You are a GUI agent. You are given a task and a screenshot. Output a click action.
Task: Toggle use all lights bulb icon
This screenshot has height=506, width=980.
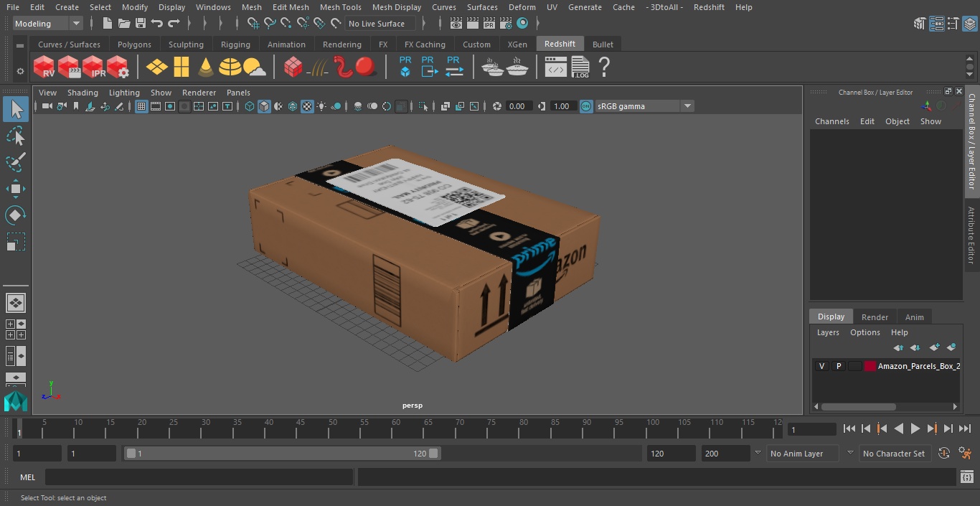pyautogui.click(x=321, y=106)
